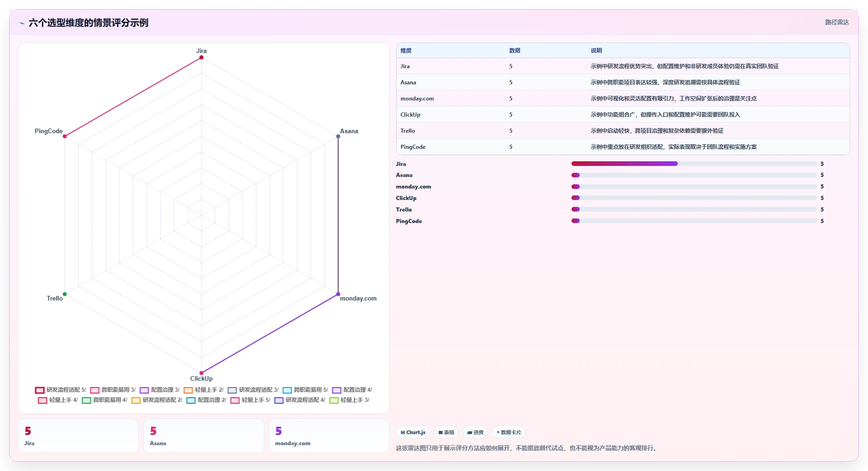Toggle legend item 研发流程适配 5/
Viewport: 868px width, 471px height.
click(61, 390)
